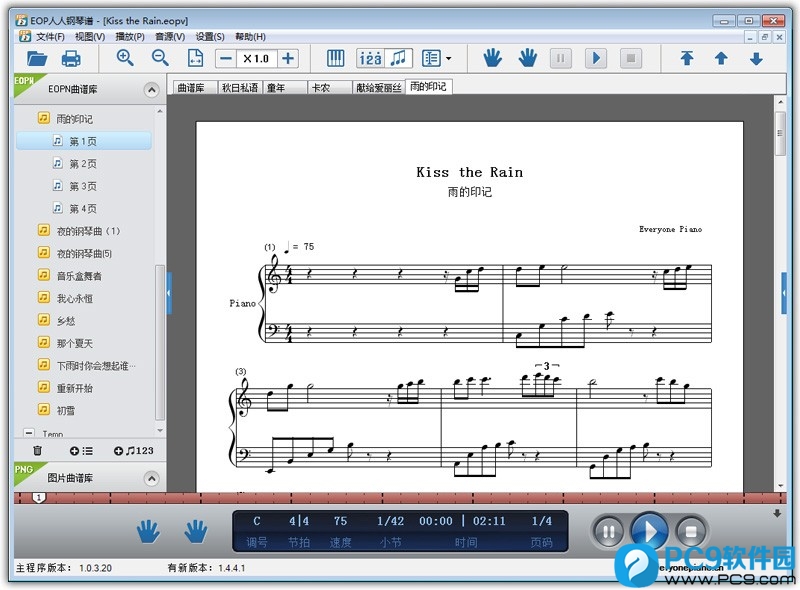This screenshot has width=800, height=590.
Task: Open the 播放(P) menu
Action: [130, 37]
